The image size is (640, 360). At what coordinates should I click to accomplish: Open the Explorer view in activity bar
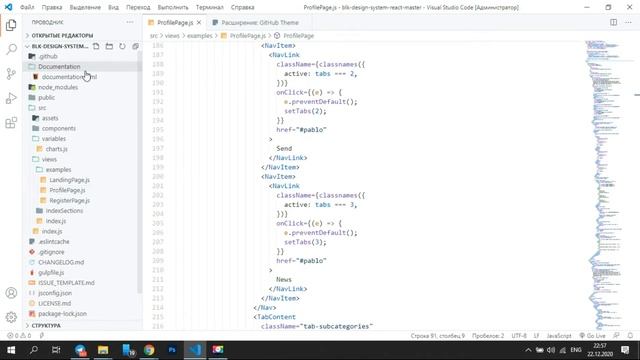coord(11,25)
